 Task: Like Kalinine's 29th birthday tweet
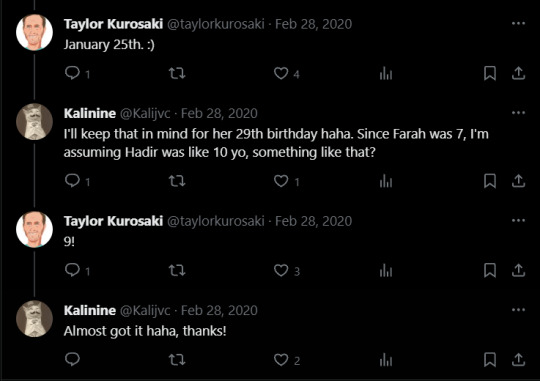click(281, 181)
